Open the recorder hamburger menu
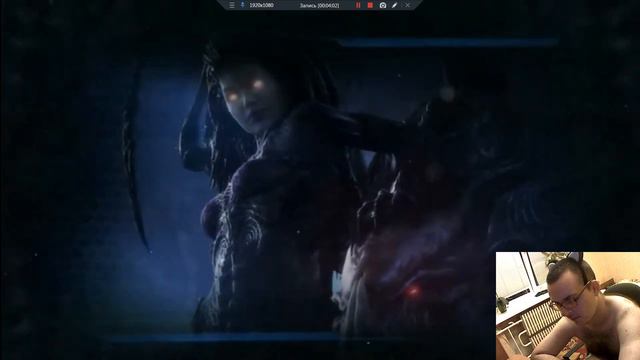Viewport: 640px width, 360px height. point(231,5)
